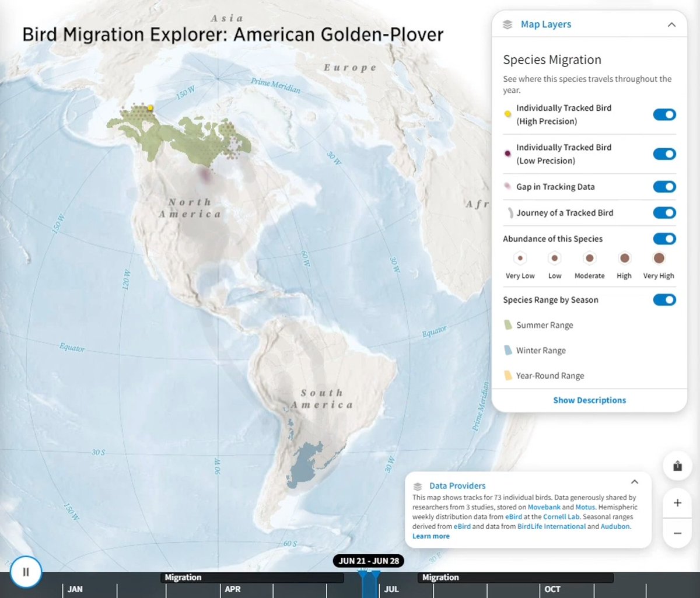
Task: Click the Gap in Tracking Data legend icon
Action: pos(508,187)
